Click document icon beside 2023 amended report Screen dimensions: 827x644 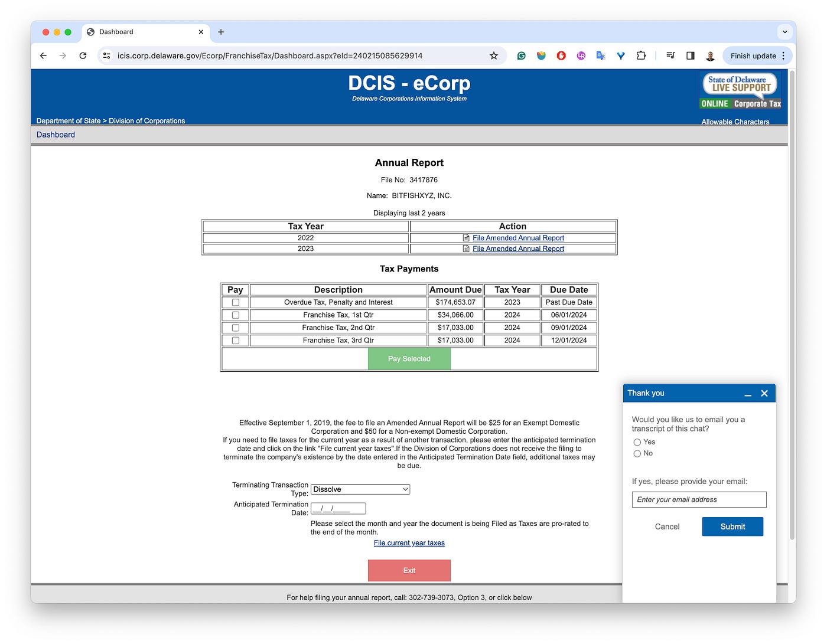[x=467, y=249]
